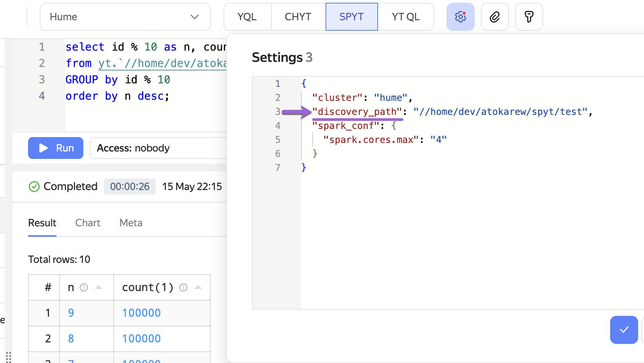Click the Settings 3 panel title
Image resolution: width=644 pixels, height=363 pixels.
(x=282, y=57)
